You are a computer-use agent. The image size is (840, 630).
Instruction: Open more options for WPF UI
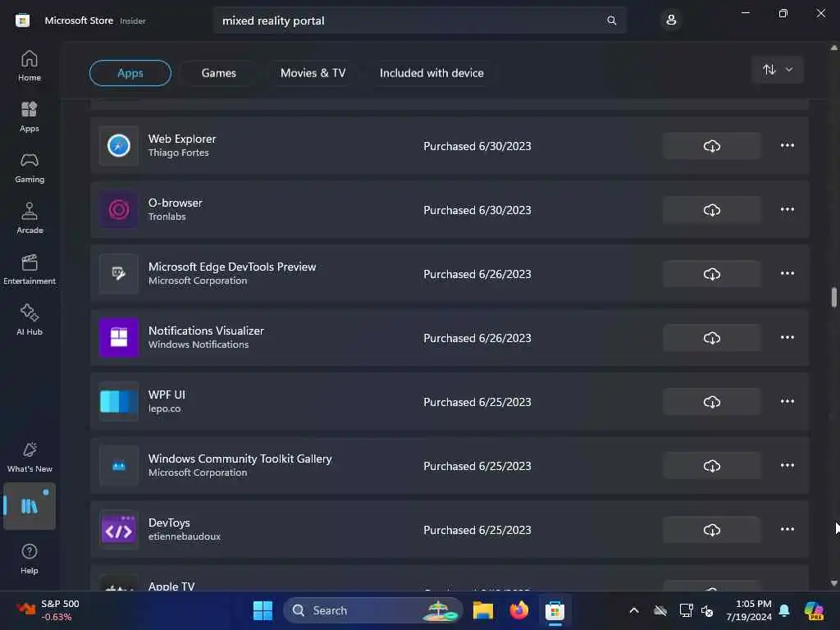tap(787, 401)
